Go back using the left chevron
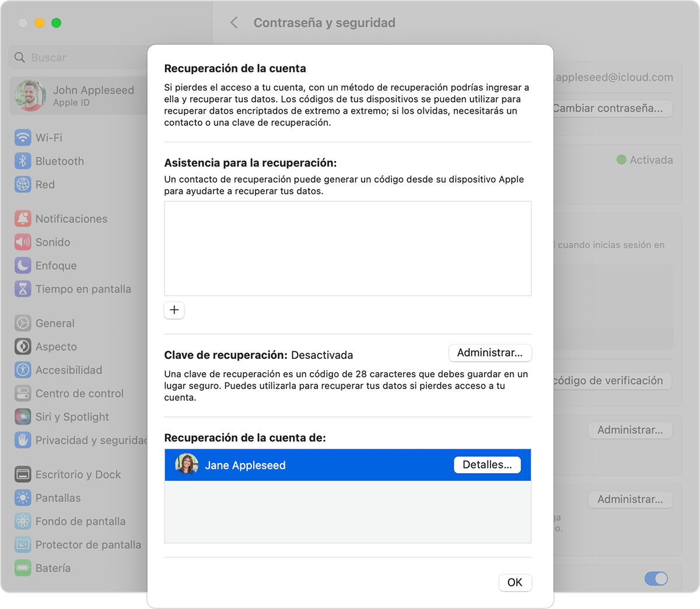 234,23
